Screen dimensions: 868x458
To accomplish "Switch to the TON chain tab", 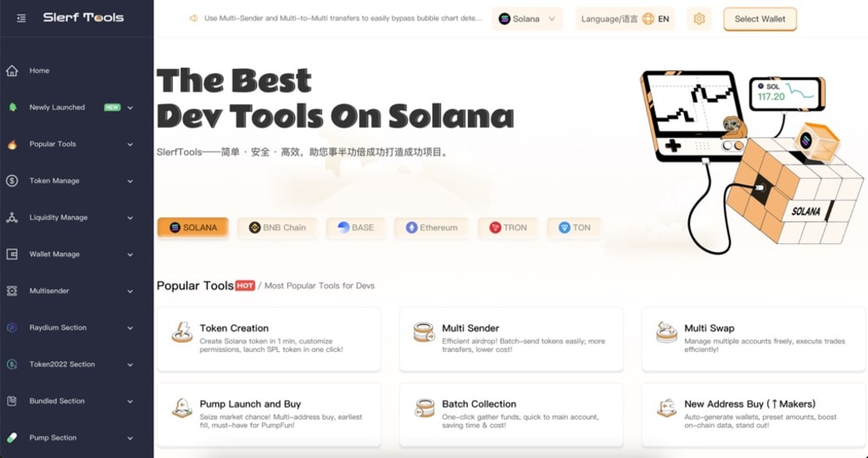I will [574, 227].
